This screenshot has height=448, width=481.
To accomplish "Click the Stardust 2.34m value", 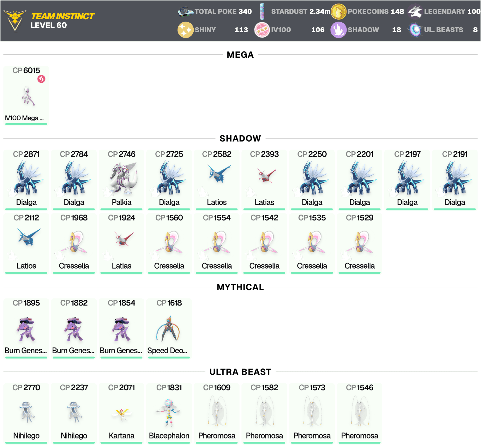I will point(320,12).
